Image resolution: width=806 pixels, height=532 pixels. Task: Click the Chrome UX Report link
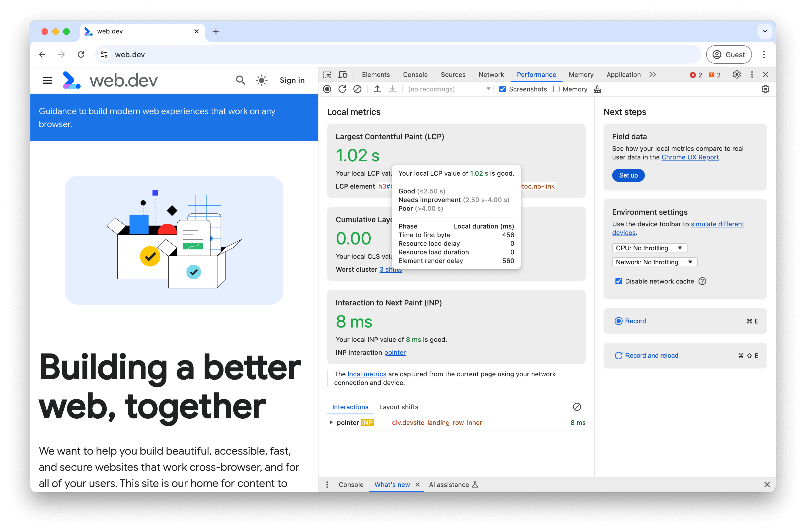690,157
